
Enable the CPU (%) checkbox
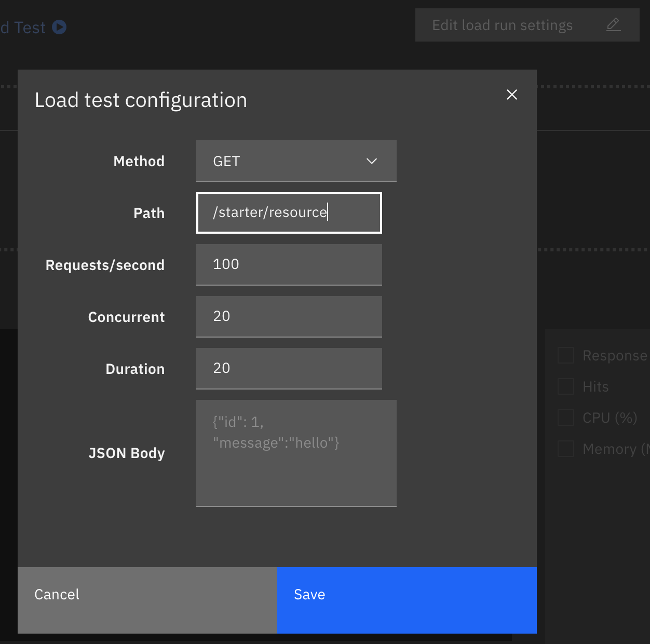click(565, 418)
